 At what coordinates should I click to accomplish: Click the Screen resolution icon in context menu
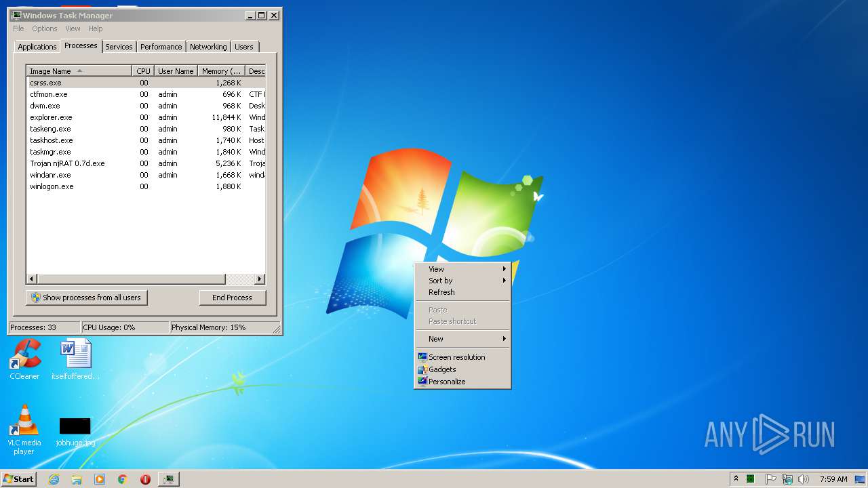point(422,357)
